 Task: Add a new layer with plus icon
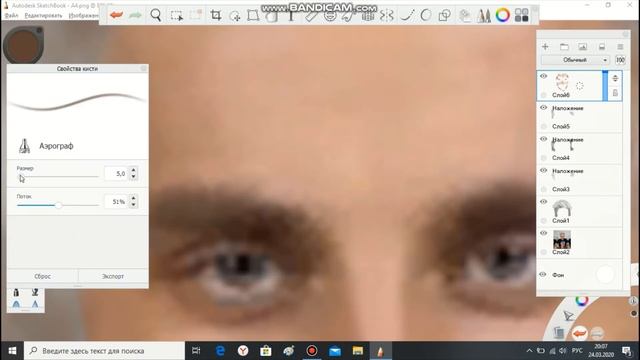(x=545, y=47)
